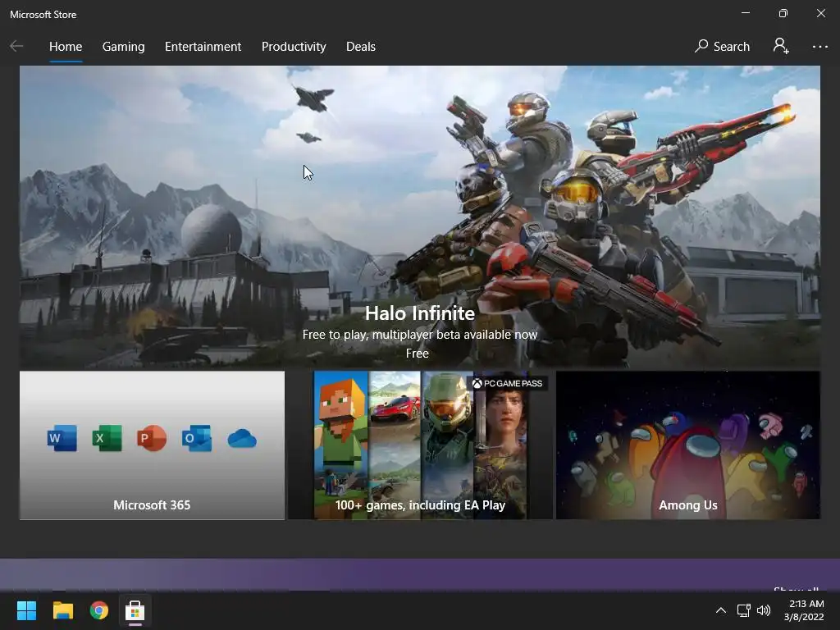Click the Excel icon in Microsoft 365 tile
This screenshot has width=840, height=630.
point(107,438)
